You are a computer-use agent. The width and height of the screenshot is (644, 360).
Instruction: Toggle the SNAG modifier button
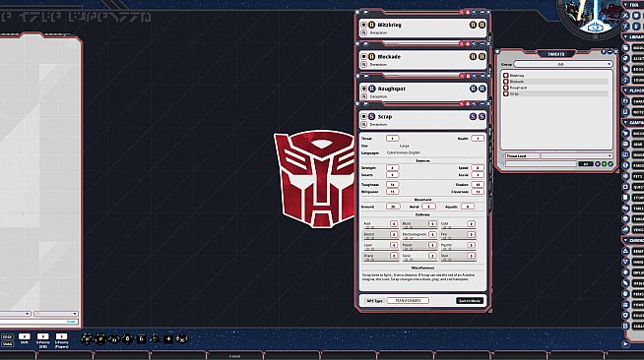pyautogui.click(x=8, y=343)
